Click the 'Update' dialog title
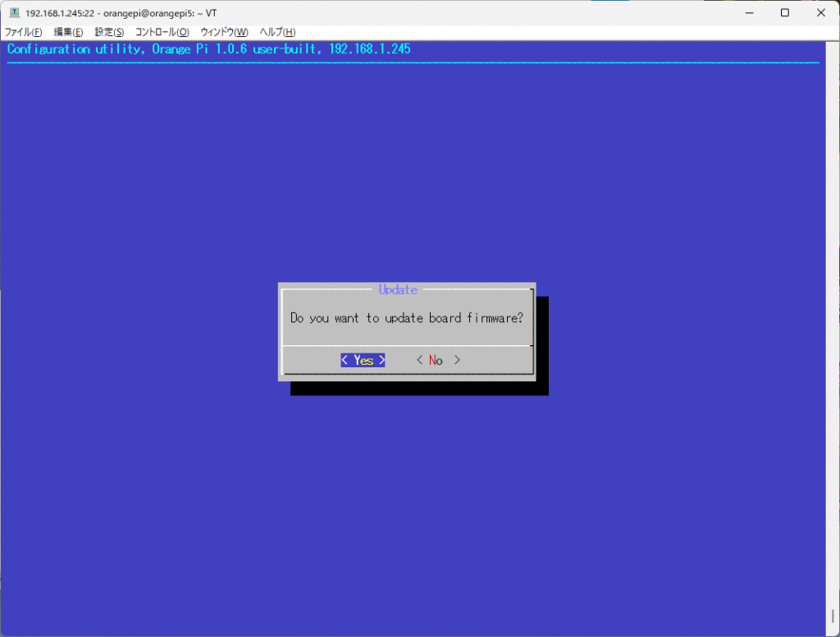 tap(398, 289)
